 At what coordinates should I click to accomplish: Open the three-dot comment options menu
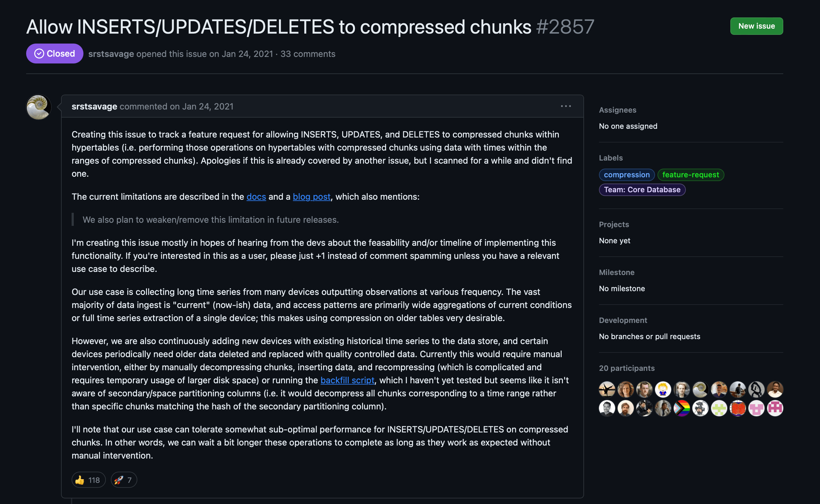click(x=566, y=106)
